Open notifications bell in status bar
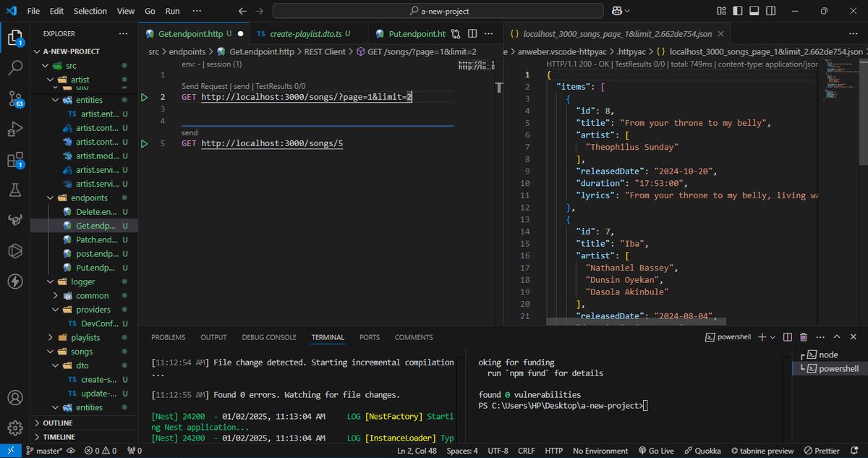This screenshot has width=868, height=458. coord(856,451)
